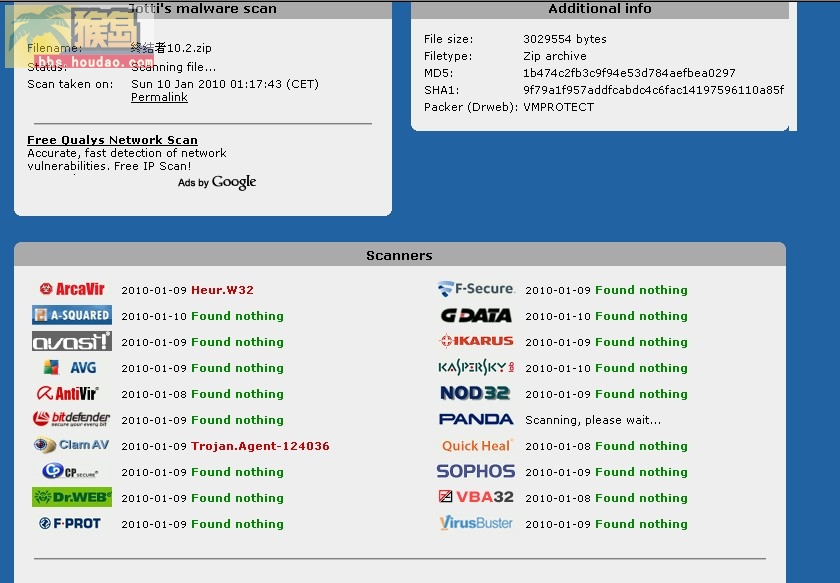Click the A-Squared scanner logo
Viewport: 840px width, 583px height.
pos(72,315)
